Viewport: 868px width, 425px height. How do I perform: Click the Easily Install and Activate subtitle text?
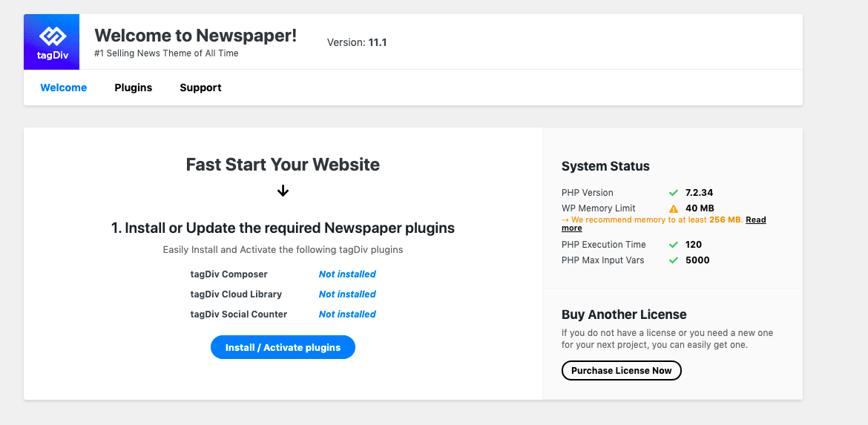pos(283,249)
